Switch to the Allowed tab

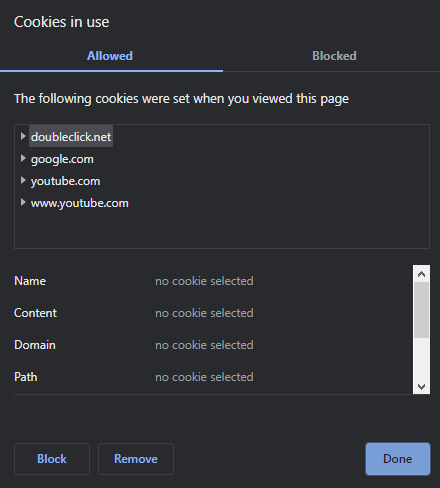click(x=110, y=56)
